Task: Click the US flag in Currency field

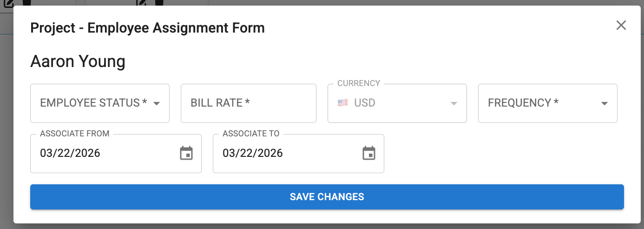Action: 342,103
